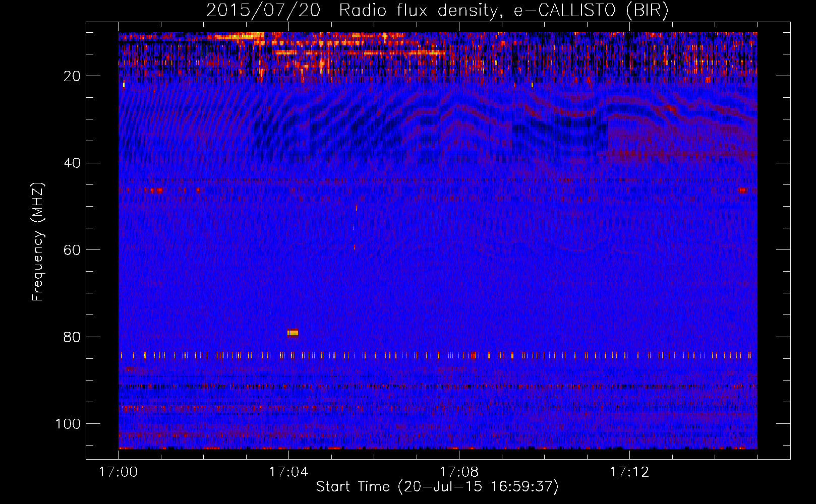Click the '80' frequency tick label

point(72,337)
